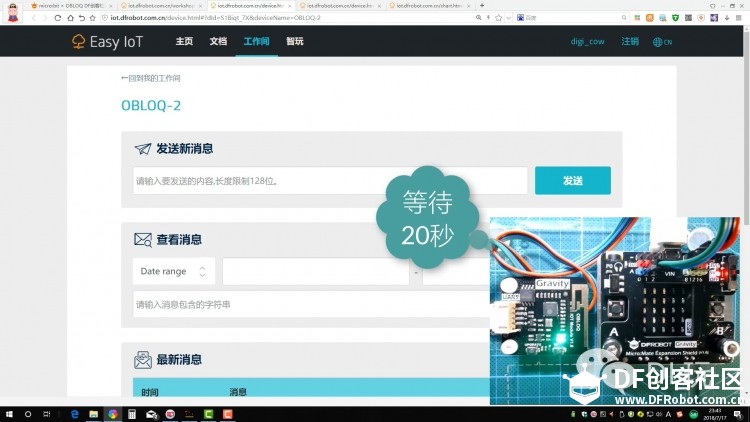Open the bookmark star dropdown arrow
Viewport: 750px width, 422px height.
click(508, 18)
